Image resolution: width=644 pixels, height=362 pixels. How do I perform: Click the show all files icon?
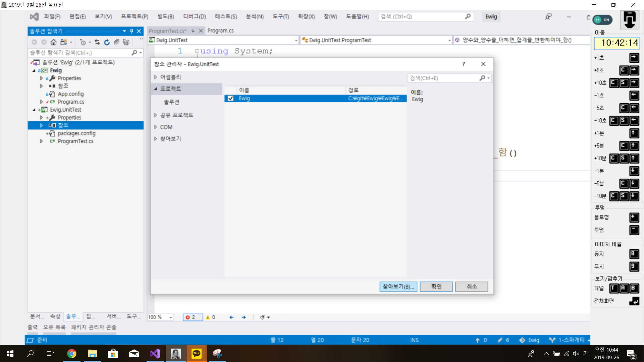pyautogui.click(x=126, y=42)
